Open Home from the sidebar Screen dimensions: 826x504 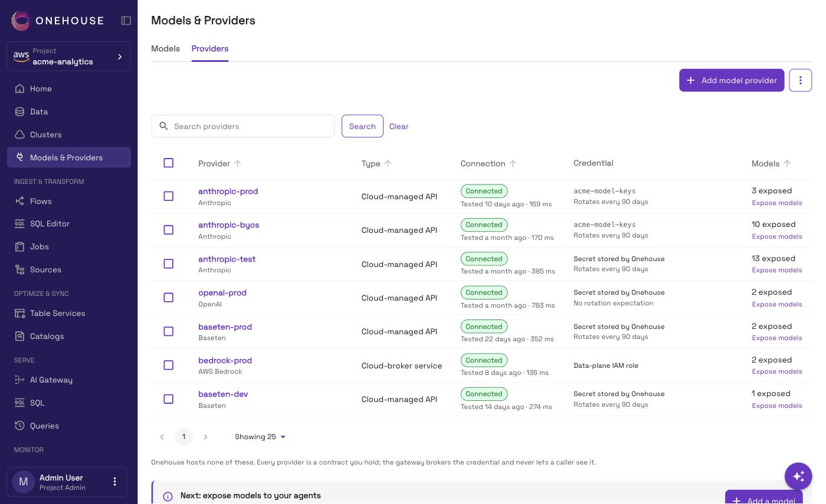point(69,88)
